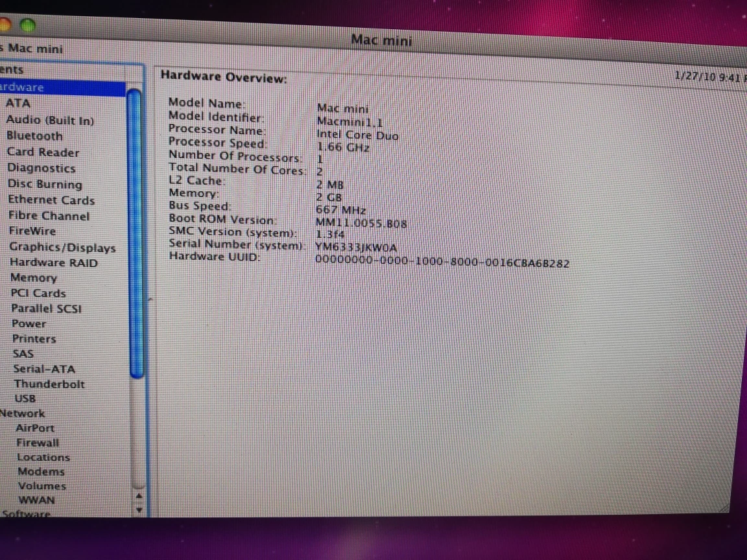This screenshot has height=560, width=747.
Task: Click the green zoom window button
Action: (28, 26)
